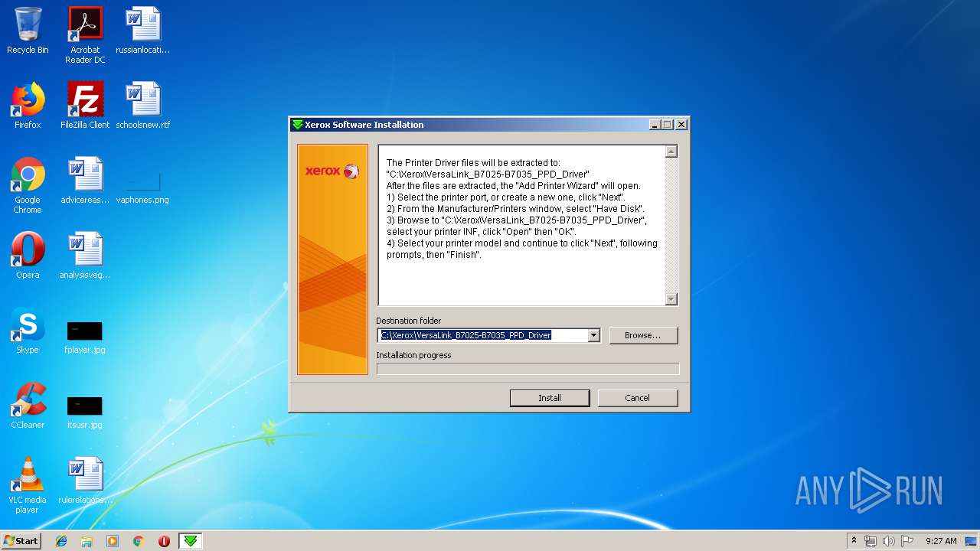Image resolution: width=980 pixels, height=551 pixels.
Task: Open Google Chrome desktop shortcut
Action: pos(28,186)
